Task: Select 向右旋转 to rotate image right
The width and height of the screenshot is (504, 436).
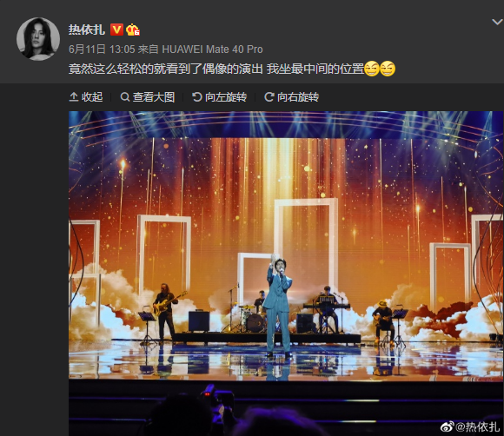Action: click(x=298, y=96)
